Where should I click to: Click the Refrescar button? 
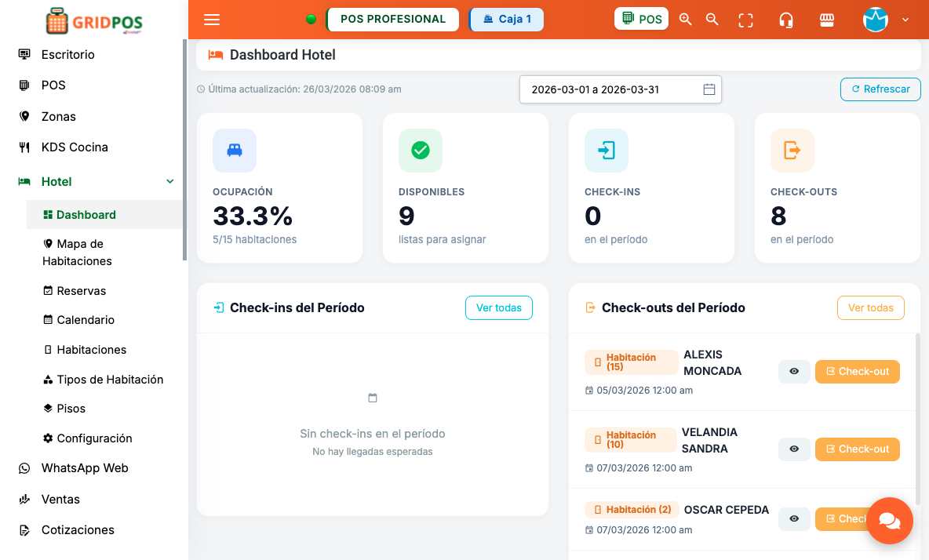point(880,89)
